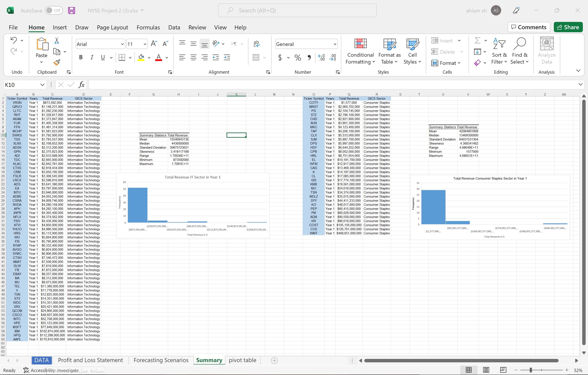Click the Increase Decimal icon

pyautogui.click(x=321, y=58)
